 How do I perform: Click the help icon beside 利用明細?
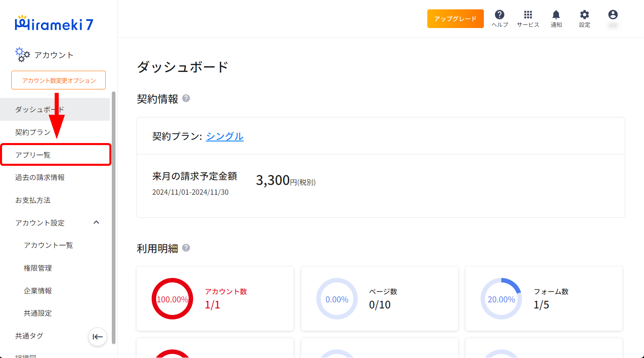(x=186, y=248)
